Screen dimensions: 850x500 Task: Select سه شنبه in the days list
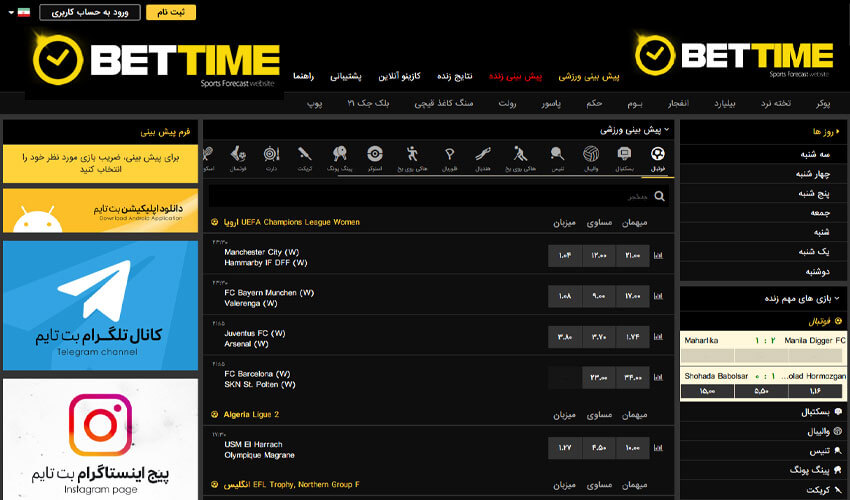pos(815,154)
